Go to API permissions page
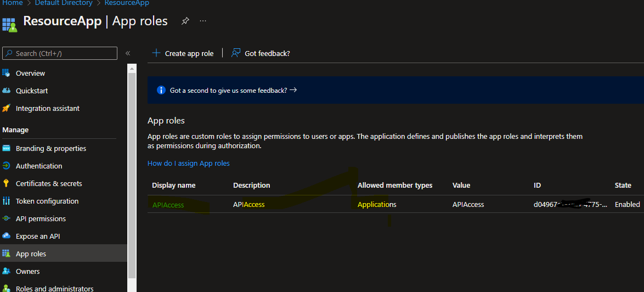 click(x=41, y=218)
